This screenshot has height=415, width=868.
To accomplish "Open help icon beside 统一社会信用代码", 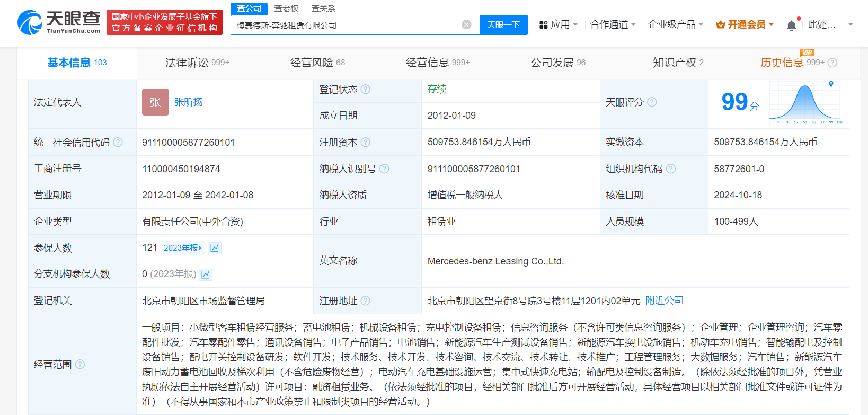I will point(118,142).
